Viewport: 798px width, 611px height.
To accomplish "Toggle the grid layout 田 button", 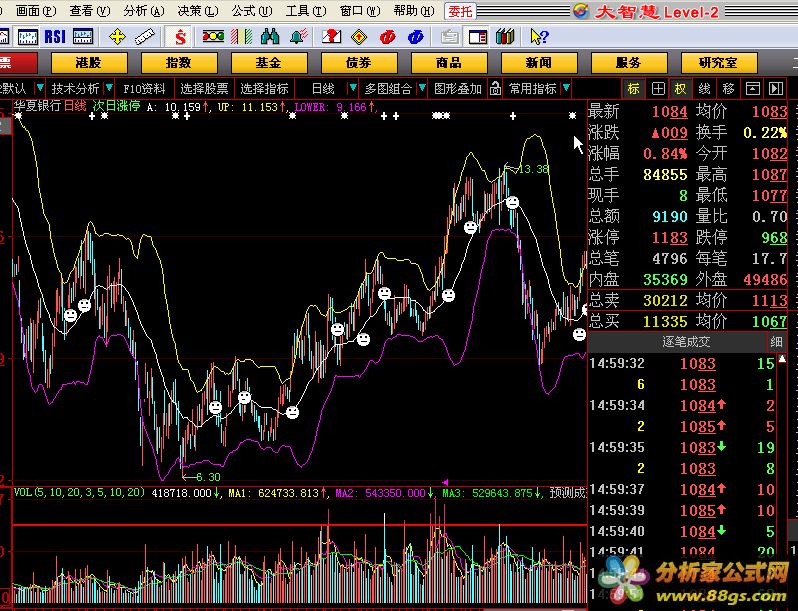I will pyautogui.click(x=658, y=89).
